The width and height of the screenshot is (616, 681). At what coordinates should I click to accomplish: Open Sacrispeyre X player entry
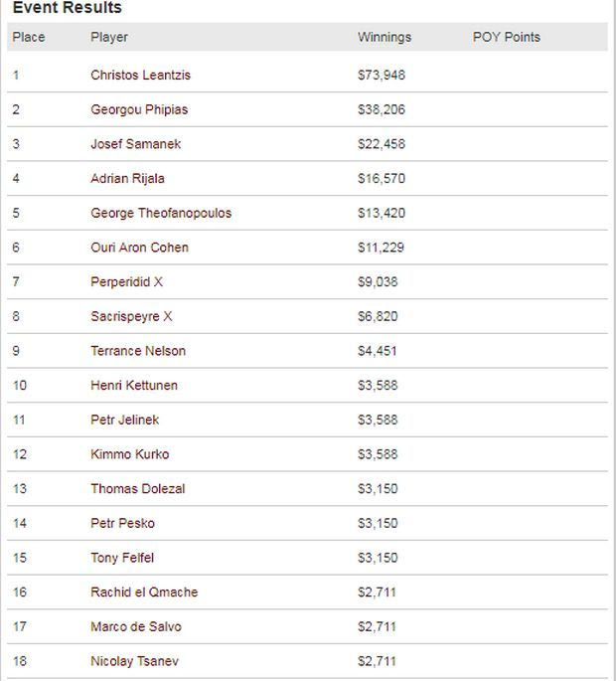131,316
